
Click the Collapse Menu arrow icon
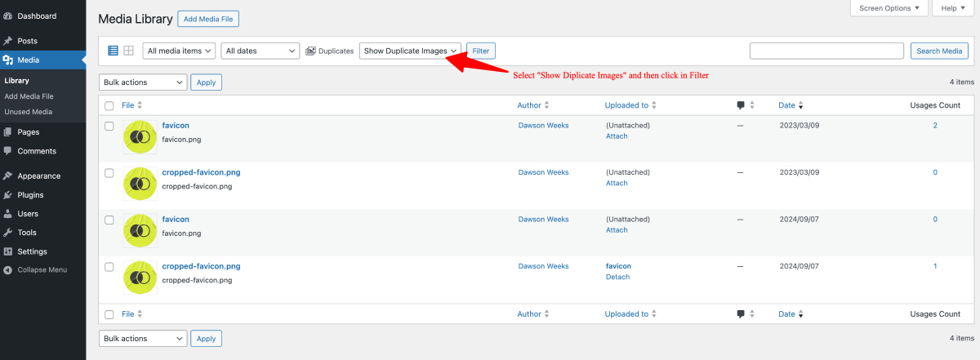pos(7,270)
